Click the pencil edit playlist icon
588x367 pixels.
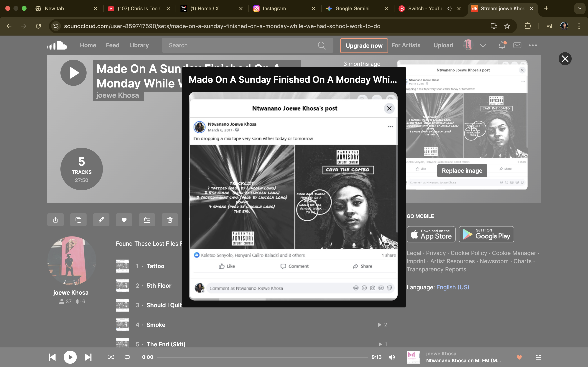pyautogui.click(x=101, y=220)
